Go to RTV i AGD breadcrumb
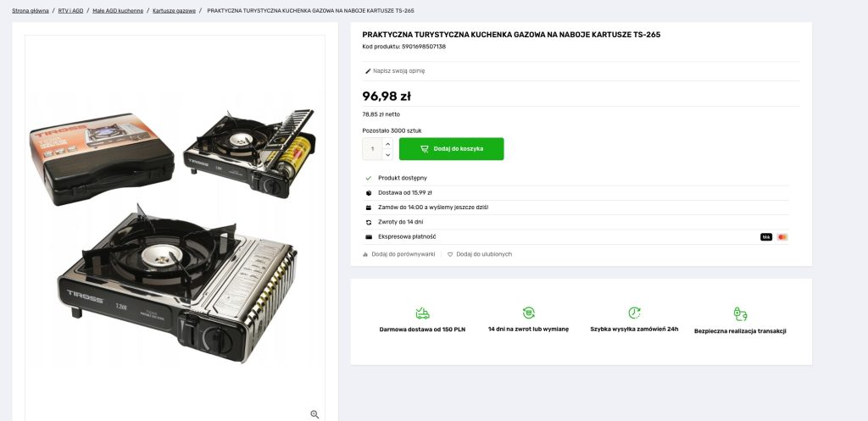This screenshot has width=868, height=421. (72, 11)
